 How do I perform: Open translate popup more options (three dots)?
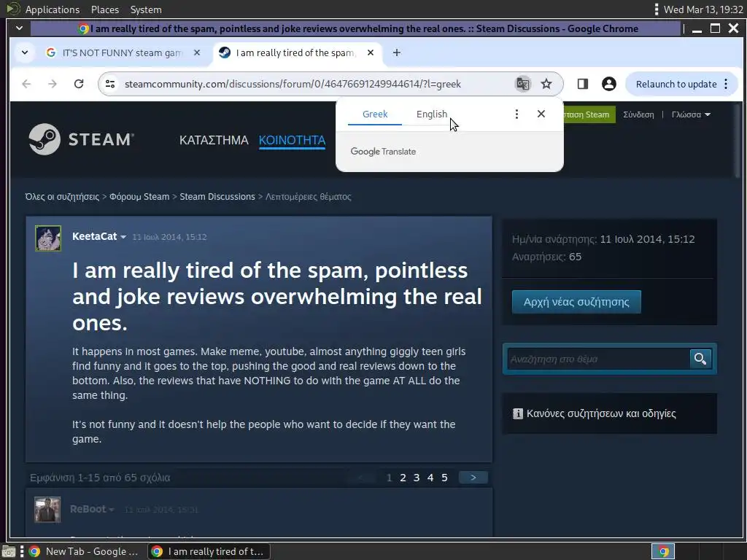[x=516, y=114]
